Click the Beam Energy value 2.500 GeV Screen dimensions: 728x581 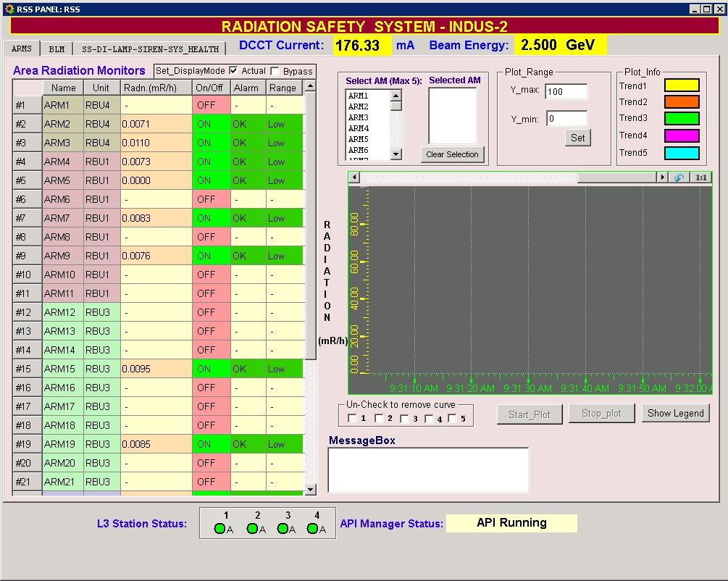point(561,45)
